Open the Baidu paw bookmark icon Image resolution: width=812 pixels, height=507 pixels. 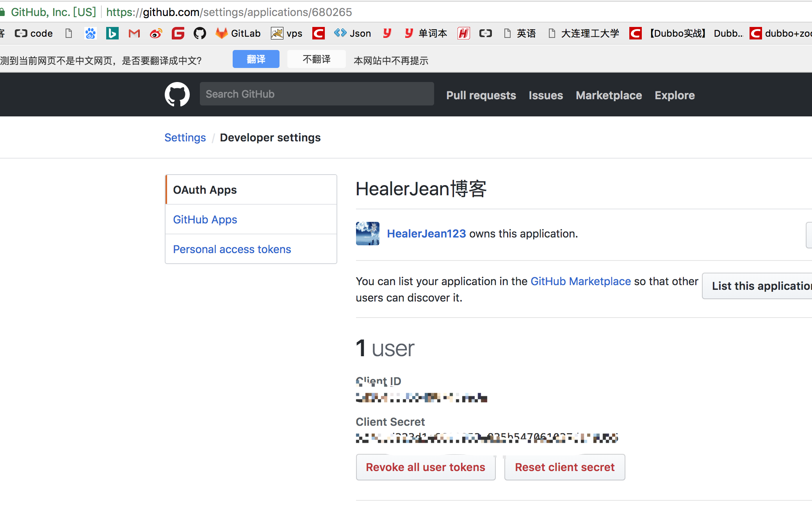[x=90, y=34]
